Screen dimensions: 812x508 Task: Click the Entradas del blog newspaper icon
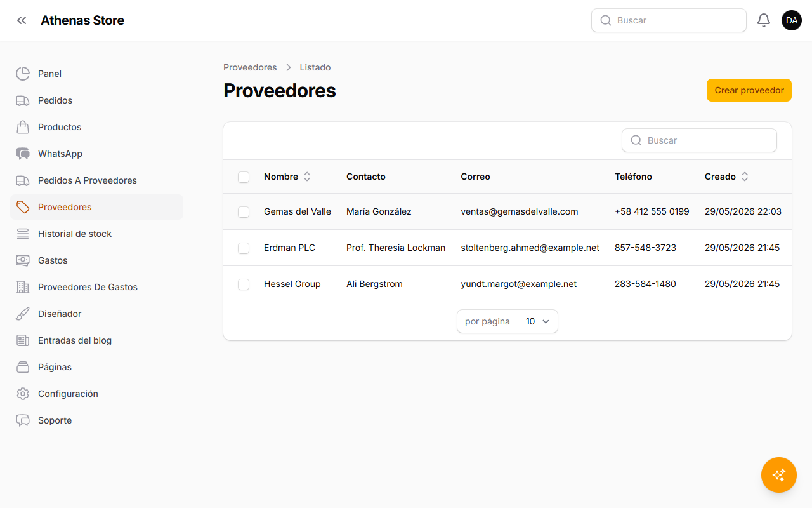pos(23,340)
